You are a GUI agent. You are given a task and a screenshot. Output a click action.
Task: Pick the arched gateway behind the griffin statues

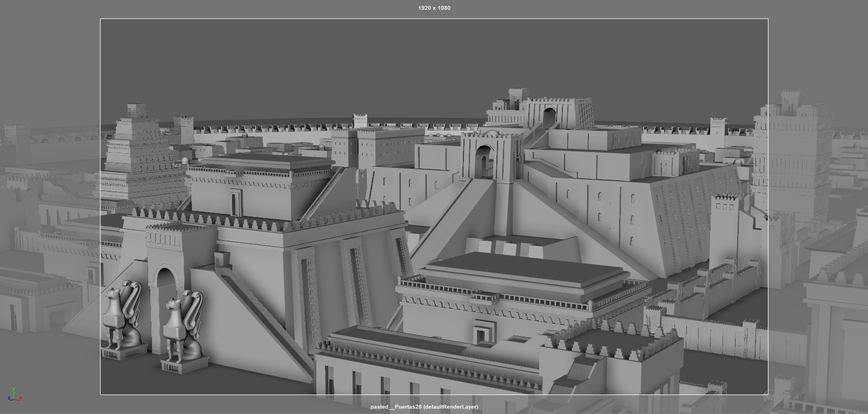coord(165,292)
